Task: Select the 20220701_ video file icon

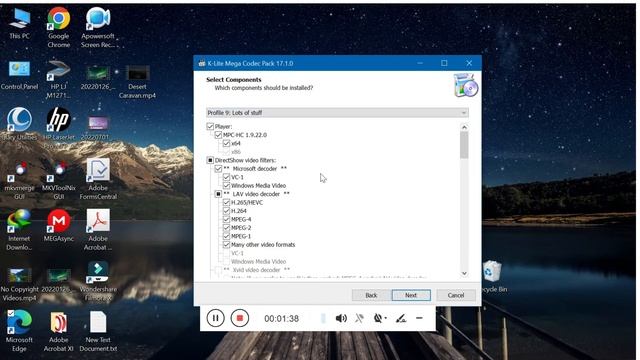Action: [x=98, y=127]
